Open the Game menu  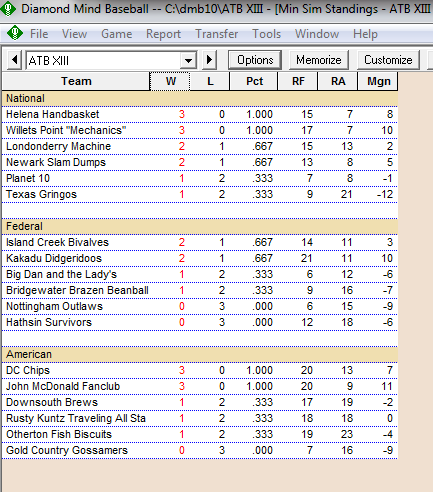tap(117, 34)
